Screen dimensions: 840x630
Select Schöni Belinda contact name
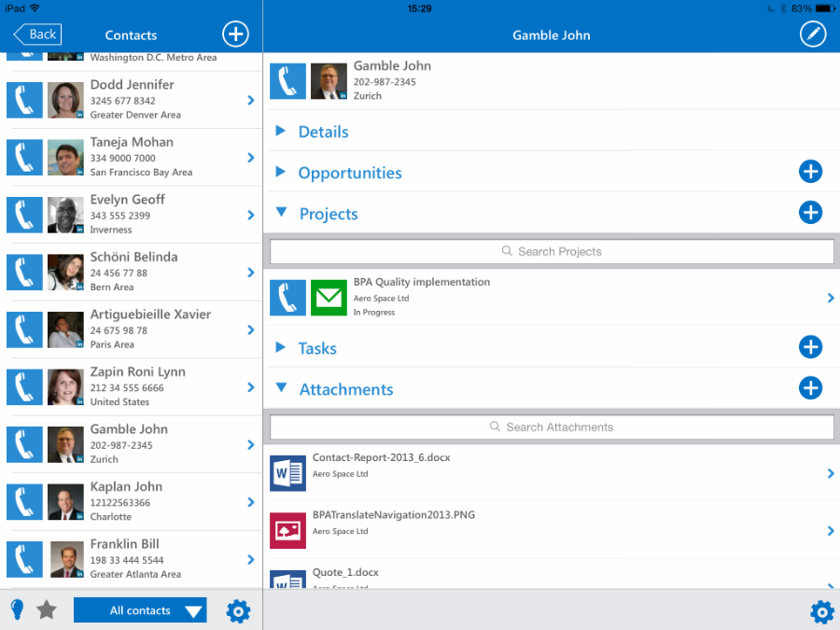click(133, 257)
